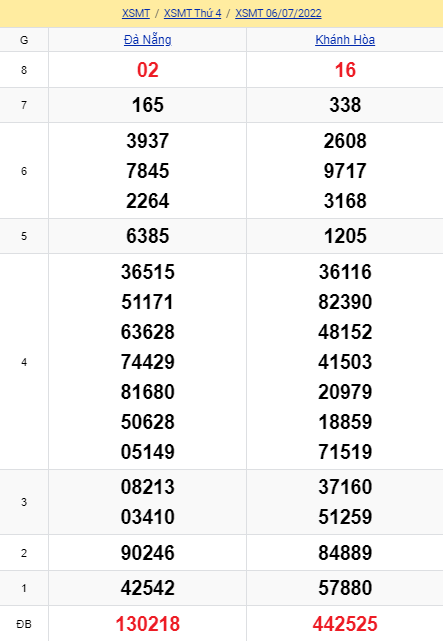Viewport: 443px width, 641px height.
Task: Open the XSMT breadcrumb link
Action: (x=136, y=13)
